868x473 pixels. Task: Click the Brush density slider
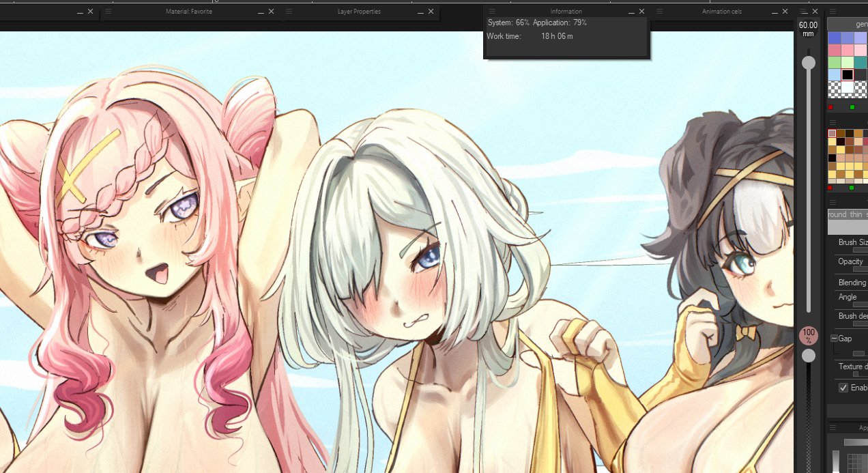tap(860, 324)
